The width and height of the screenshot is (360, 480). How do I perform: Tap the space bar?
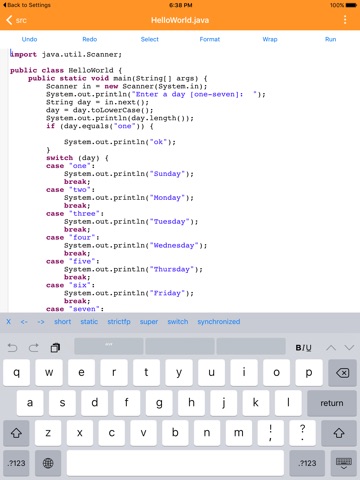tap(175, 463)
